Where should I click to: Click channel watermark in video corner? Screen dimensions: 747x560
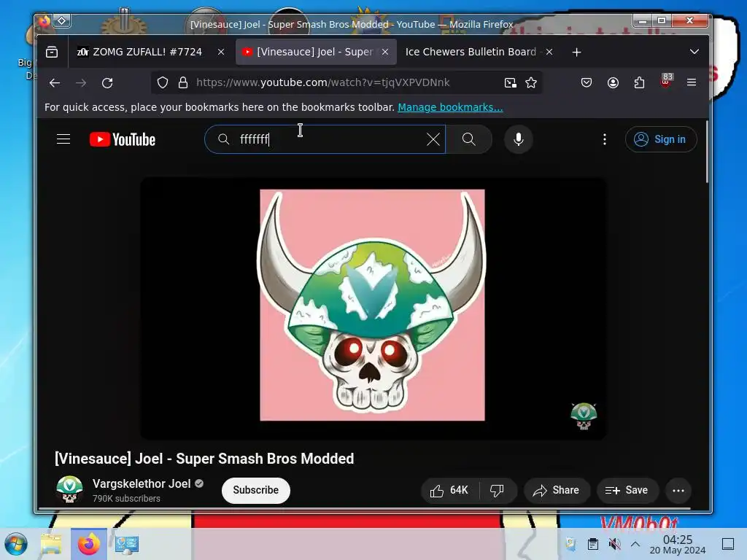pos(584,416)
